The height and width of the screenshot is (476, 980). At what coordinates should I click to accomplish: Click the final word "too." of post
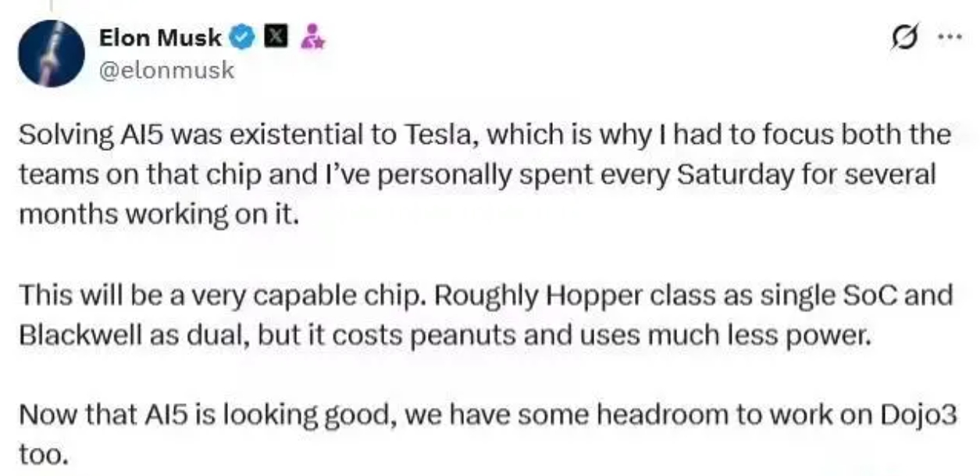tap(44, 455)
